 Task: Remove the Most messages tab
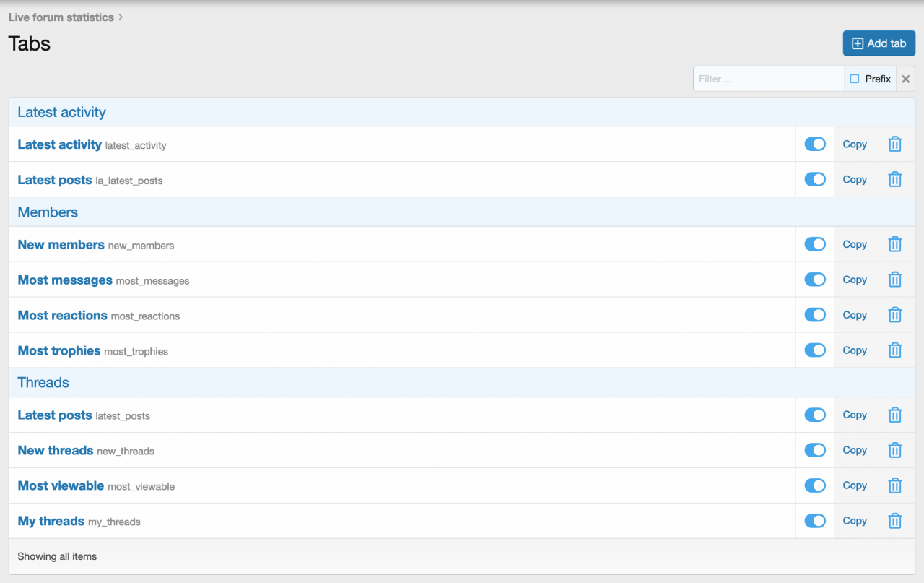click(894, 280)
